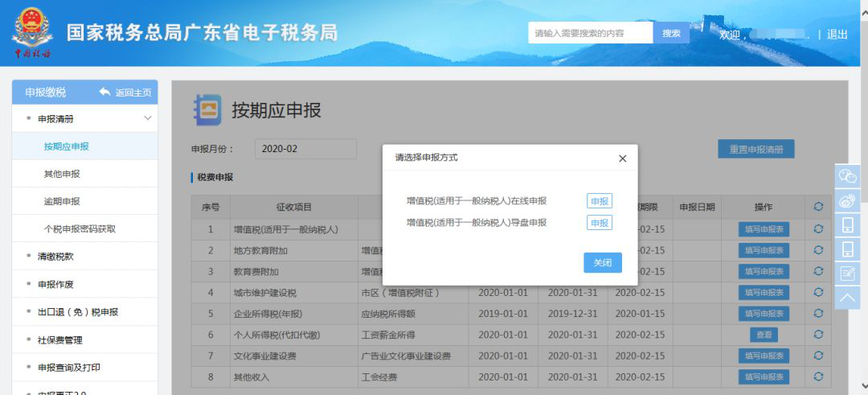Click the 关闭 button in dialog
Image resolution: width=868 pixels, height=395 pixels.
[603, 262]
